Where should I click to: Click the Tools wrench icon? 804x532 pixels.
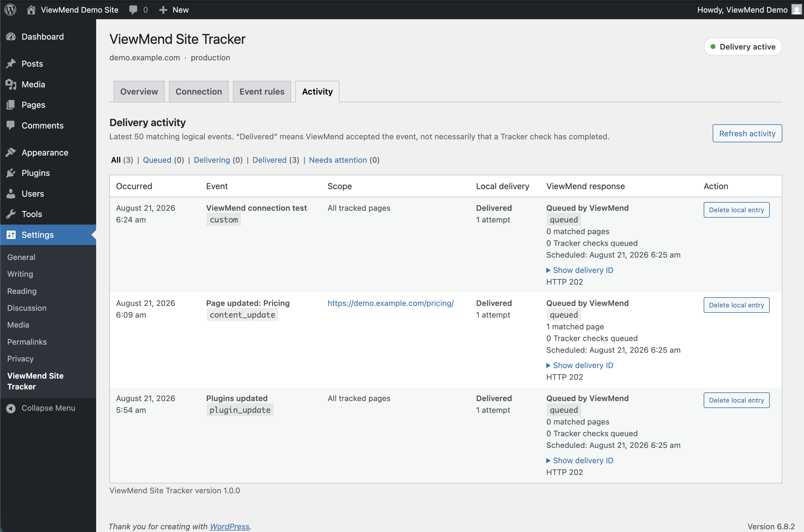click(x=11, y=214)
